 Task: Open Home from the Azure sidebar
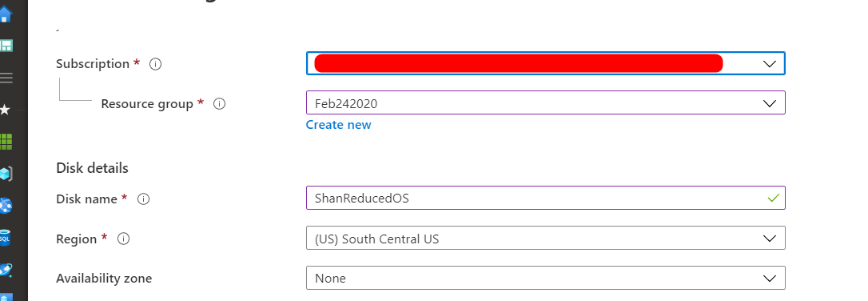pyautogui.click(x=6, y=15)
